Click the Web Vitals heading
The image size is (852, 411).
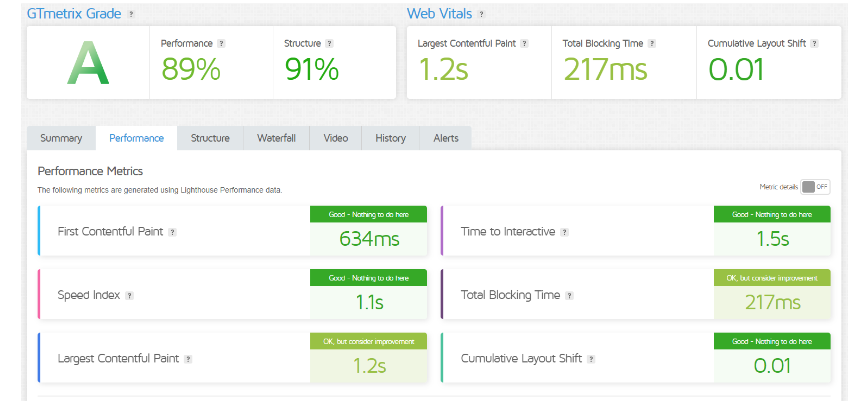[440, 14]
